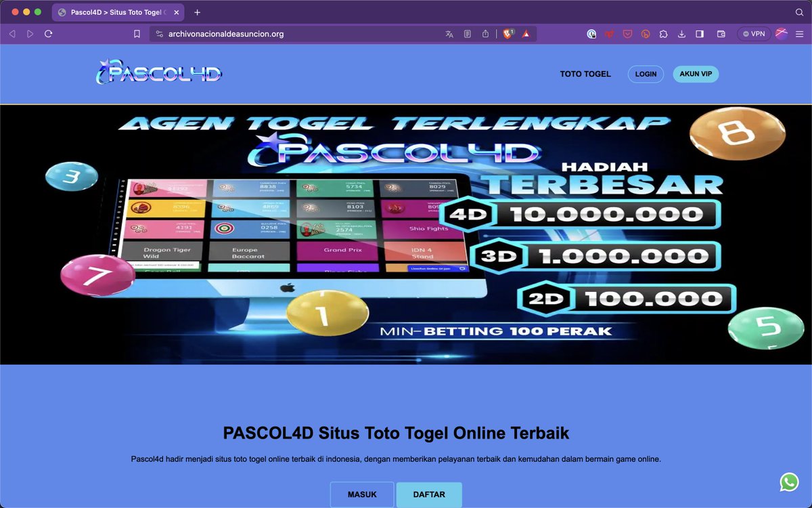Click the Agen Togel Terlengkap banner image
812x508 pixels.
tap(406, 234)
